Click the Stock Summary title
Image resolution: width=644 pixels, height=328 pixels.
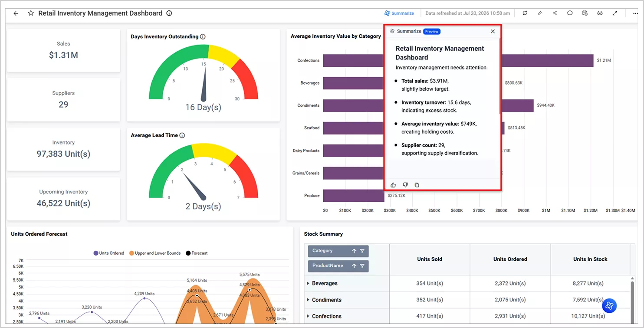pyautogui.click(x=323, y=234)
